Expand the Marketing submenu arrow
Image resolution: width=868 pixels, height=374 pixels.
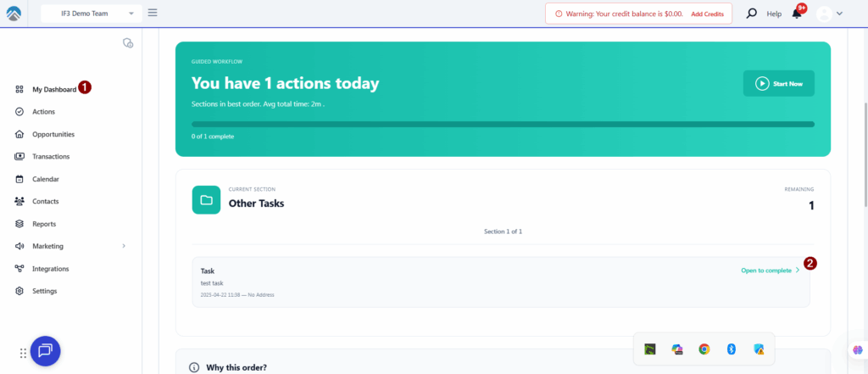[x=124, y=246]
